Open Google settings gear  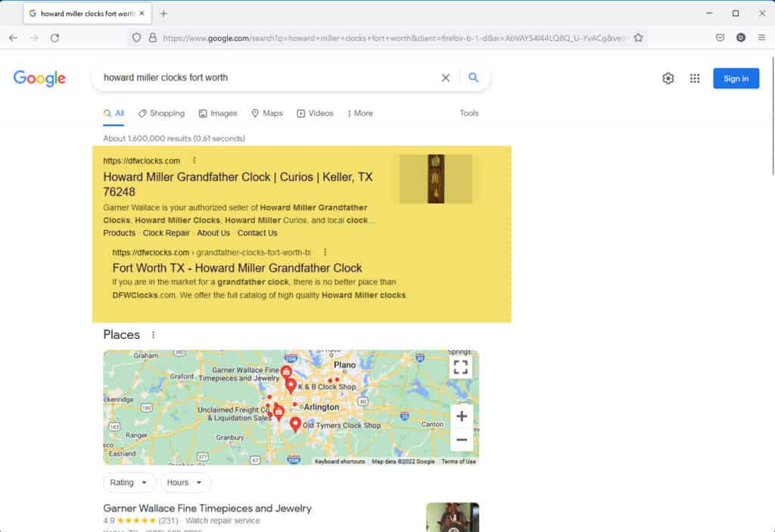(668, 78)
